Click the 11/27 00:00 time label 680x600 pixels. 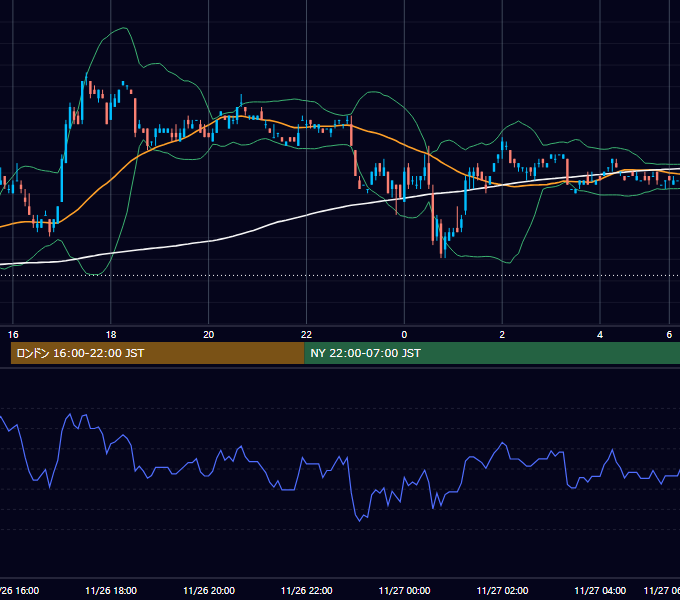coord(405,590)
